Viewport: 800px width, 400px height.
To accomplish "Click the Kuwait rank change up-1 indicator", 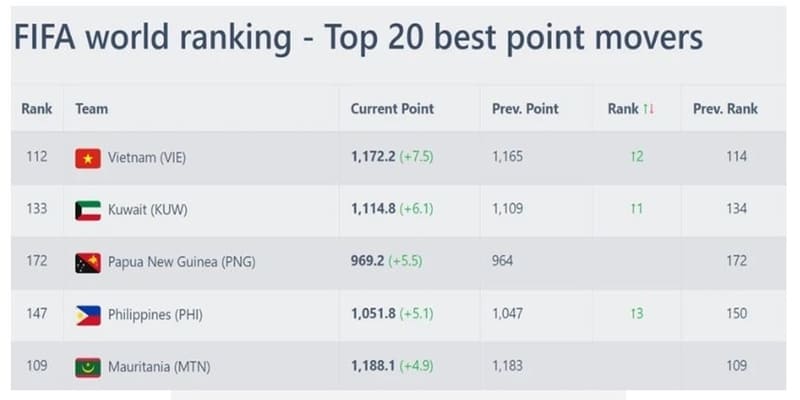I will [x=637, y=208].
